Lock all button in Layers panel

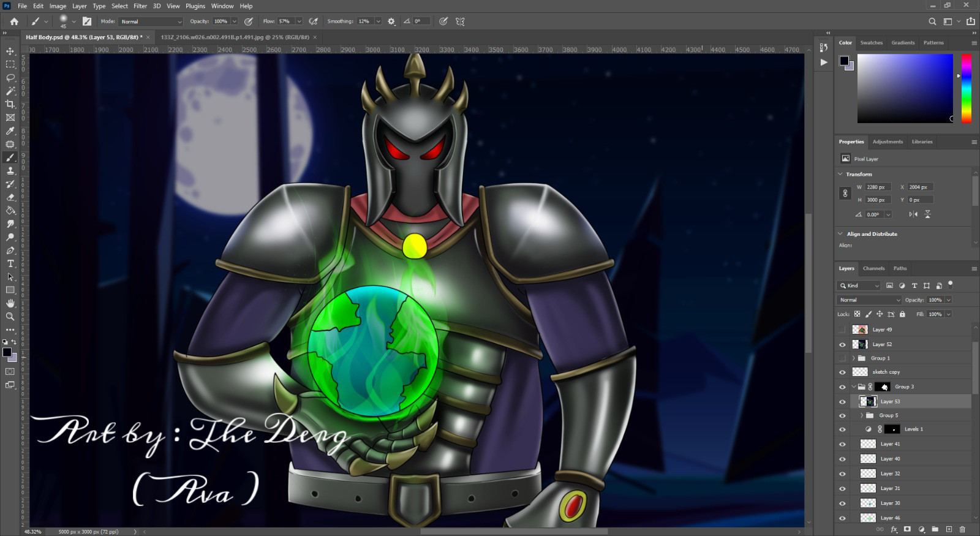click(x=902, y=314)
